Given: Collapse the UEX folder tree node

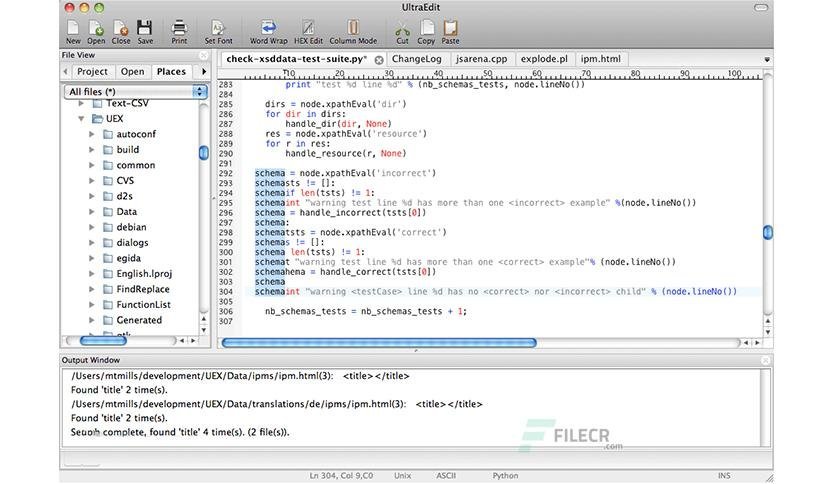Looking at the screenshot, I should [83, 118].
